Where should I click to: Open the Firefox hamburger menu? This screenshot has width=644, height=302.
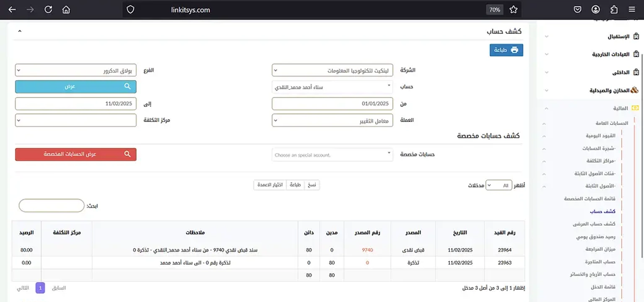tap(631, 9)
